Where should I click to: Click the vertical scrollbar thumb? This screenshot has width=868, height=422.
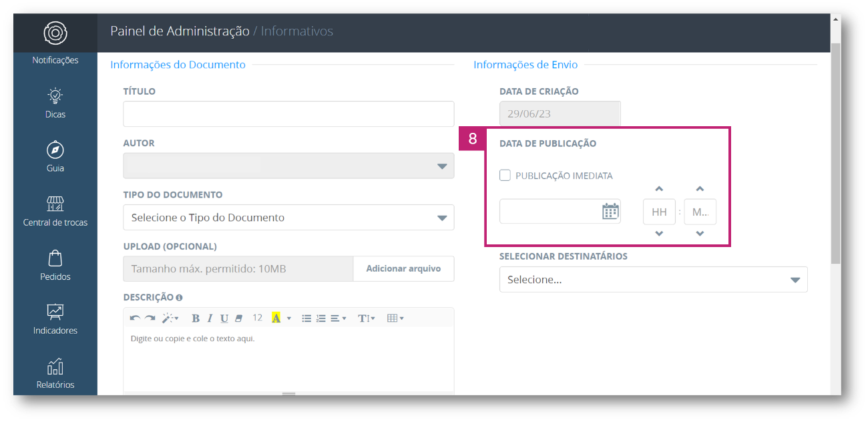coord(836,154)
